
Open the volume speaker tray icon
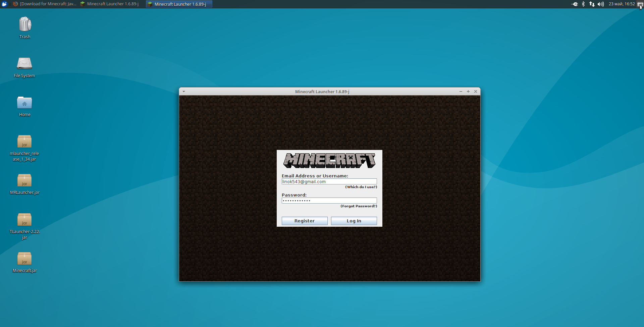601,4
